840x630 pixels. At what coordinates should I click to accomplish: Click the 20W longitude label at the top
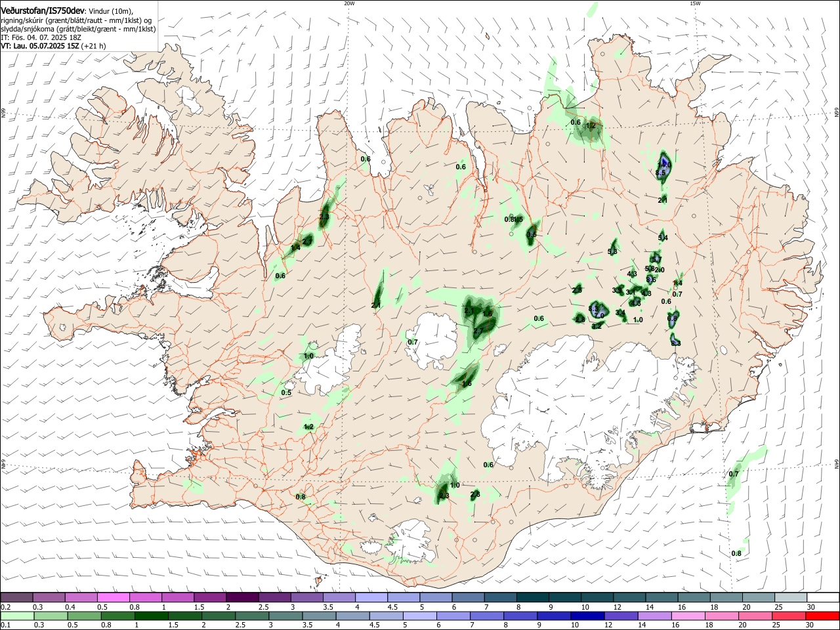(349, 3)
